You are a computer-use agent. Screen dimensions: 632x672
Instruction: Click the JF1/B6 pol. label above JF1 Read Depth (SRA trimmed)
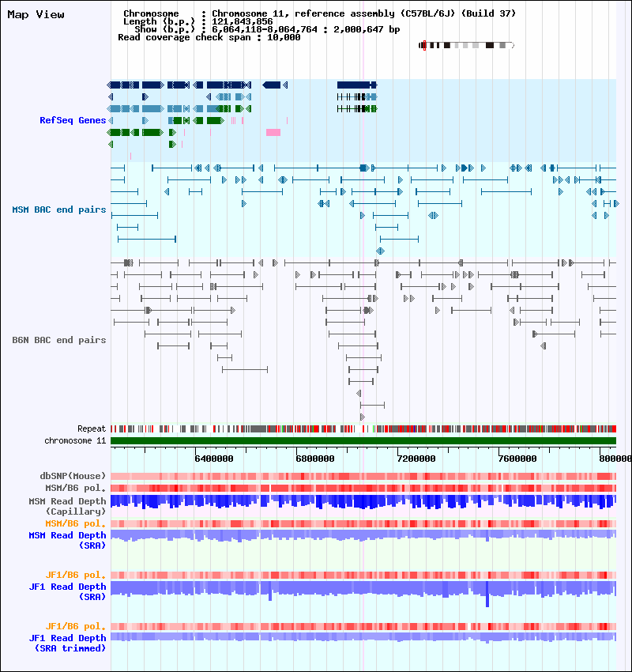coord(76,626)
